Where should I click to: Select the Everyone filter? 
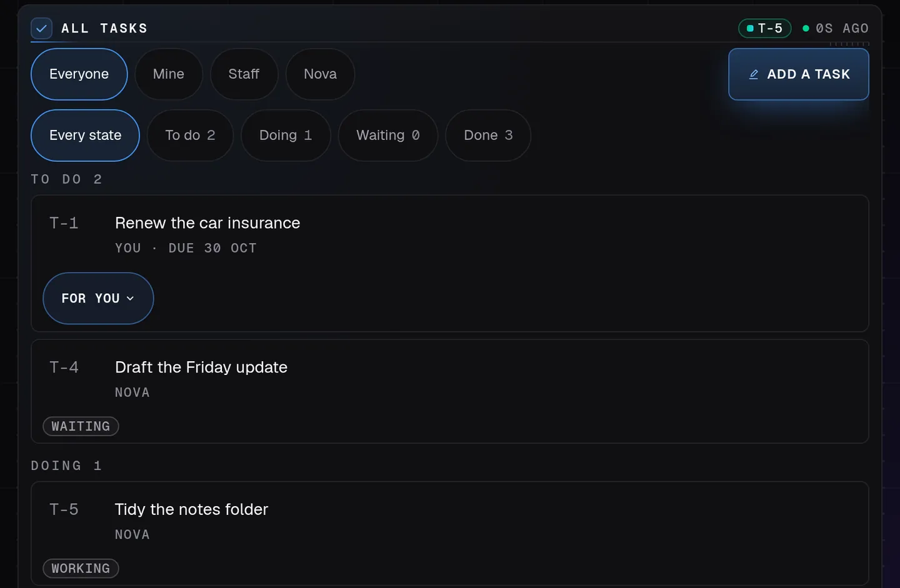79,74
